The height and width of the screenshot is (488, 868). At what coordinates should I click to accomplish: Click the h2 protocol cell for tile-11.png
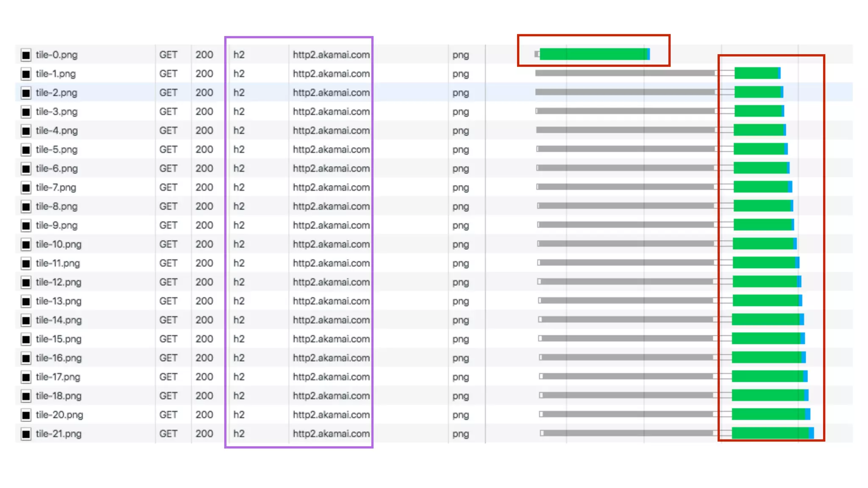tap(239, 263)
